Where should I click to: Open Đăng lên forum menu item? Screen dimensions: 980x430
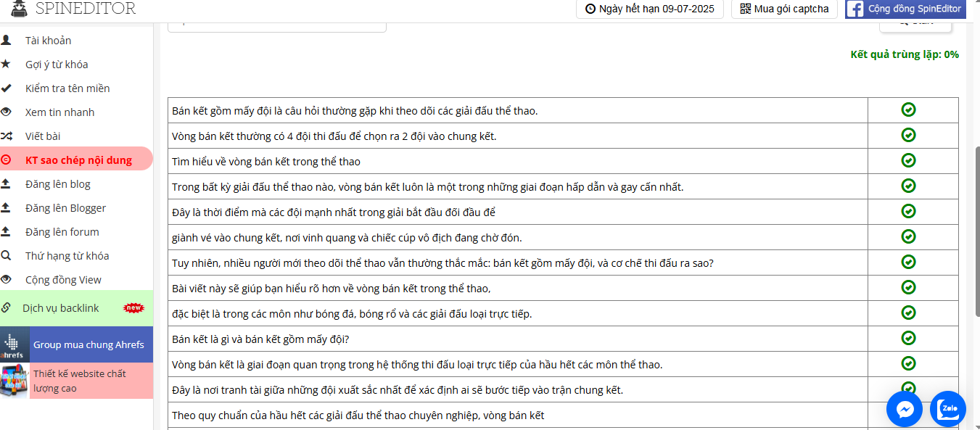pos(76,231)
